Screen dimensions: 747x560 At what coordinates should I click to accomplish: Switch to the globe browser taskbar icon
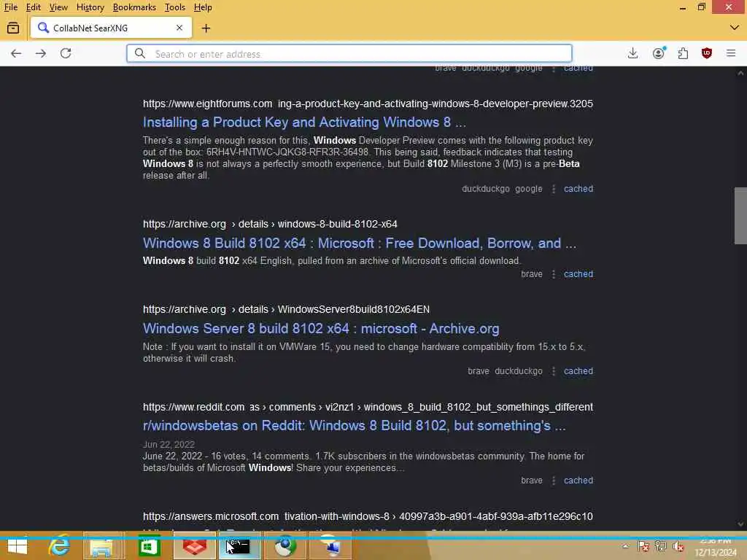[285, 547]
